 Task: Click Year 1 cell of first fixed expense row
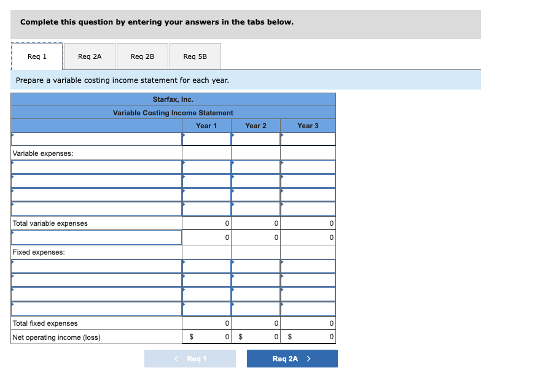(x=206, y=266)
